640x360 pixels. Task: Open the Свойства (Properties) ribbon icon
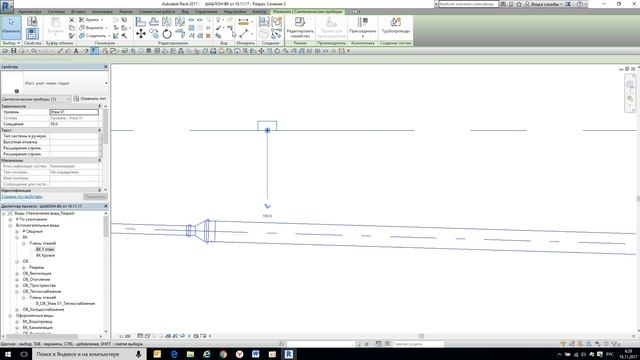[32, 33]
